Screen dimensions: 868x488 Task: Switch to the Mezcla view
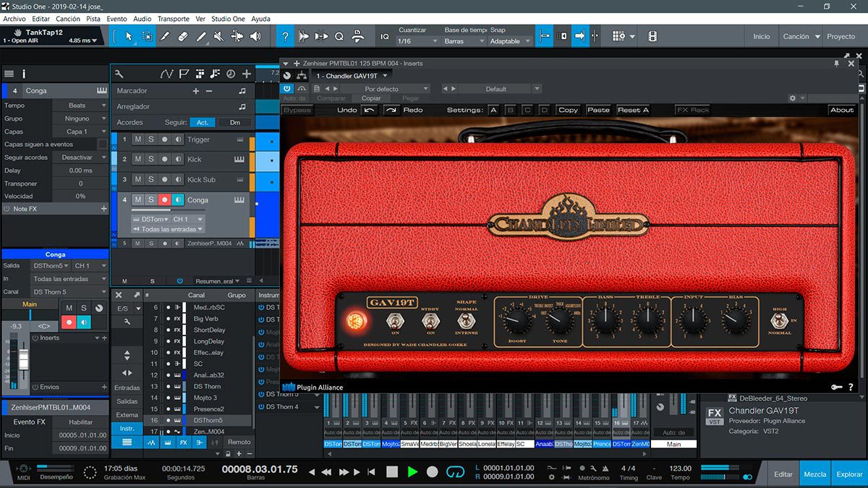click(x=815, y=474)
